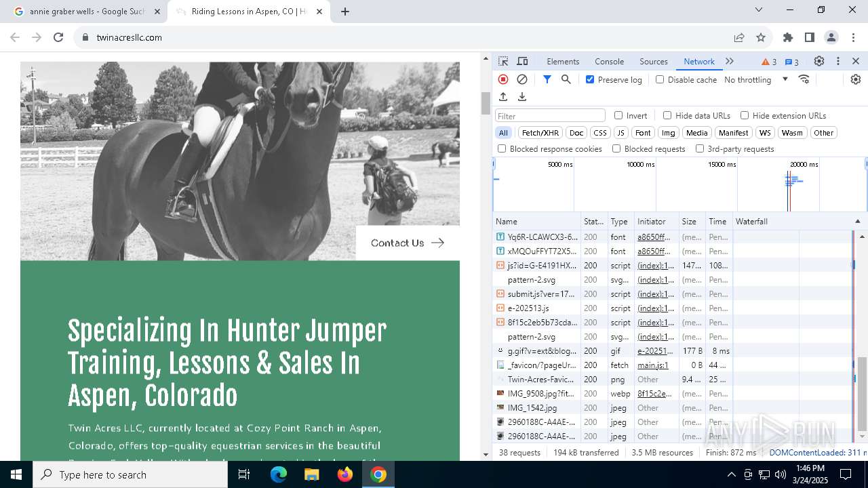Image resolution: width=868 pixels, height=488 pixels.
Task: Uncheck Preserve log checkbox
Action: point(590,79)
